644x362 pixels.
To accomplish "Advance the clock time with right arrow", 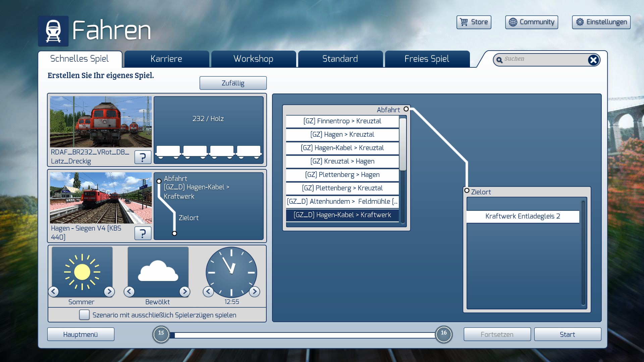I will pyautogui.click(x=255, y=292).
